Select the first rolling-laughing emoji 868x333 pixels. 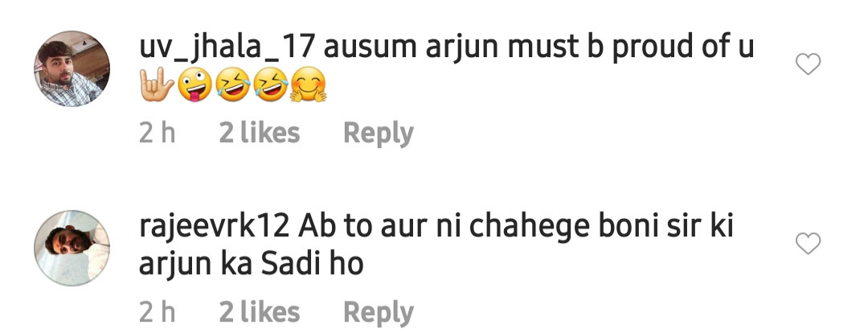pos(232,84)
